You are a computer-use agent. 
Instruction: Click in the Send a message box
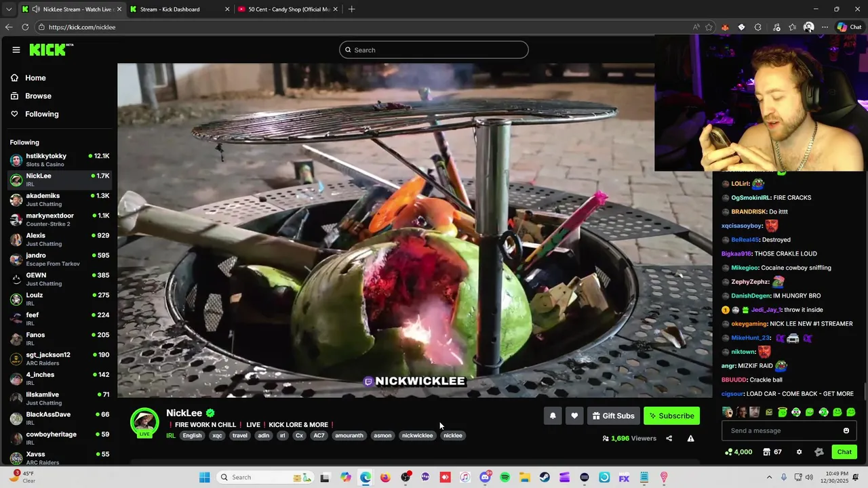click(x=781, y=431)
